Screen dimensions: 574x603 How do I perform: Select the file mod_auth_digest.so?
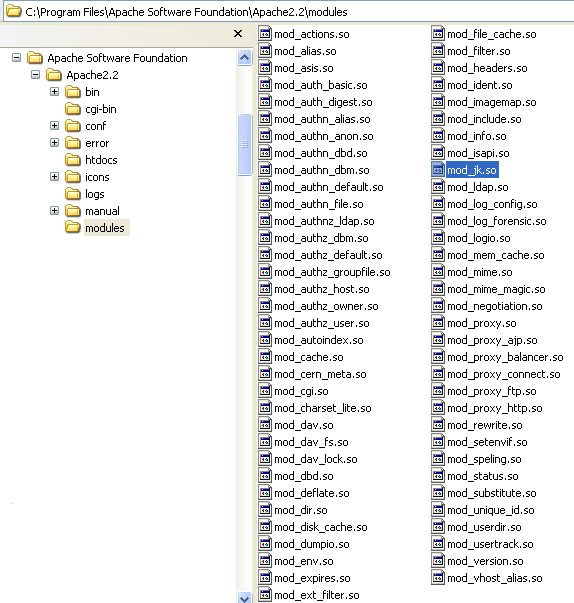tap(323, 102)
